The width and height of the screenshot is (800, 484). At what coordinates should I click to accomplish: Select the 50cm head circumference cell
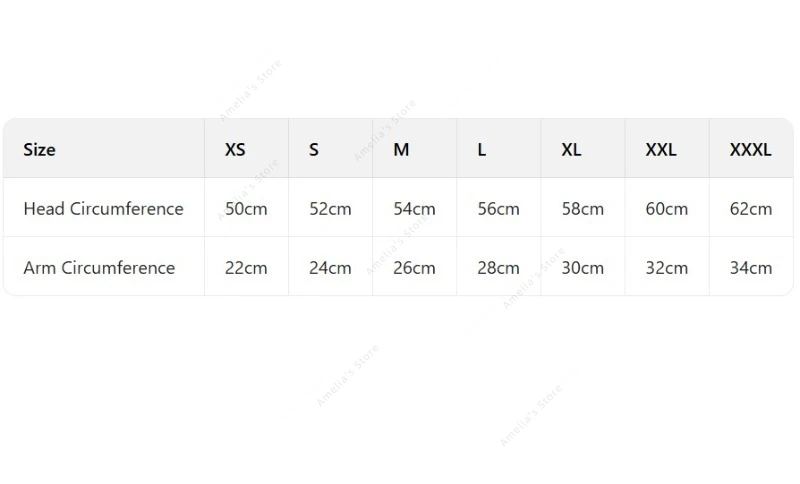(x=246, y=209)
